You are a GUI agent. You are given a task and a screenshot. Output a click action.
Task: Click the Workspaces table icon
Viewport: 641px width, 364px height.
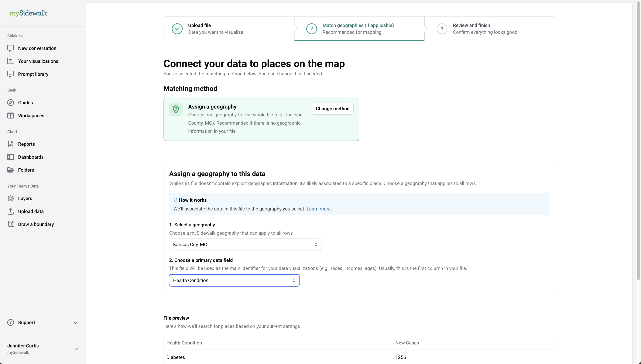[x=10, y=116]
